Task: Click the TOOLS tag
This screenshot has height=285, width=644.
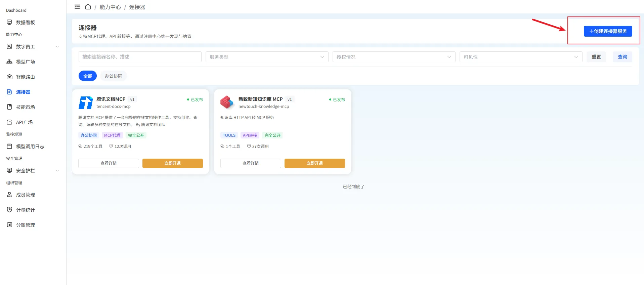Action: click(229, 135)
